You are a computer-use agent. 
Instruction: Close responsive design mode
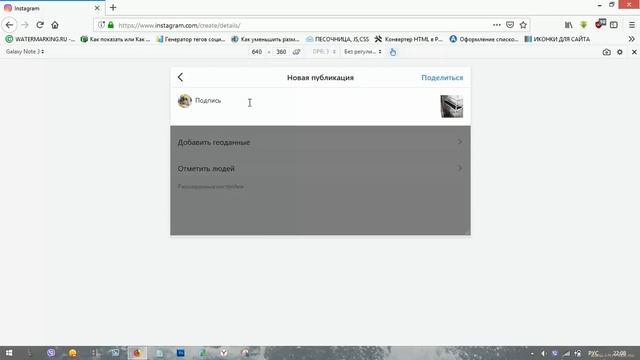pos(634,52)
